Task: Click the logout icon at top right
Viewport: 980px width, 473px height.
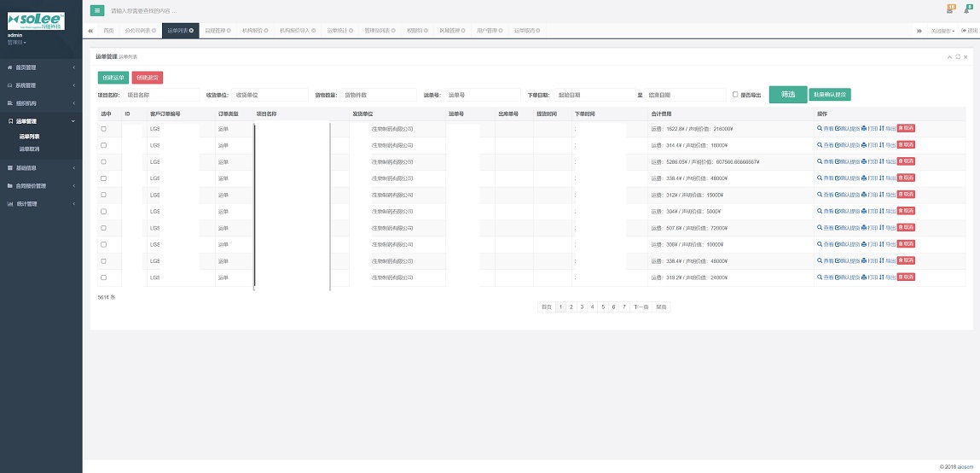Action: (x=964, y=31)
